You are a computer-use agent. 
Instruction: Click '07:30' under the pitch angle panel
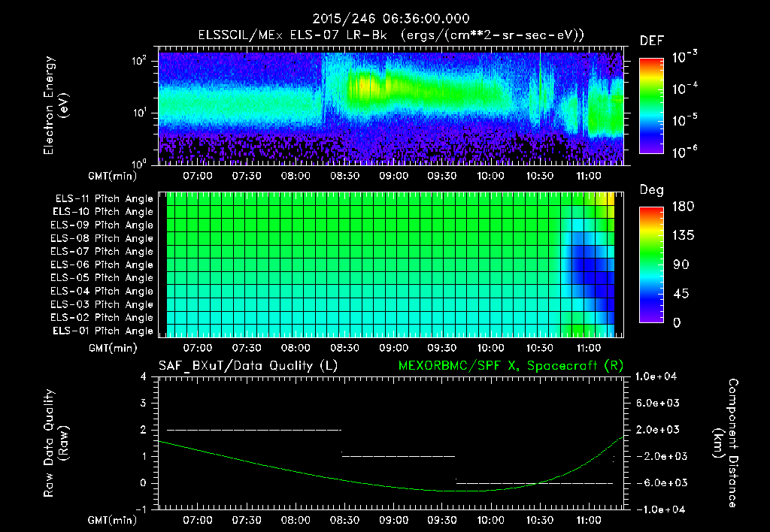pyautogui.click(x=247, y=348)
